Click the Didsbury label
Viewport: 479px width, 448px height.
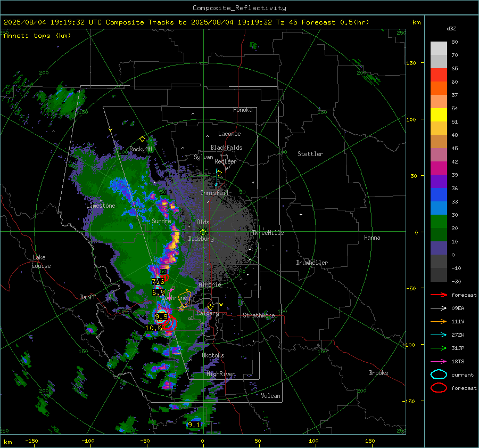pos(201,239)
